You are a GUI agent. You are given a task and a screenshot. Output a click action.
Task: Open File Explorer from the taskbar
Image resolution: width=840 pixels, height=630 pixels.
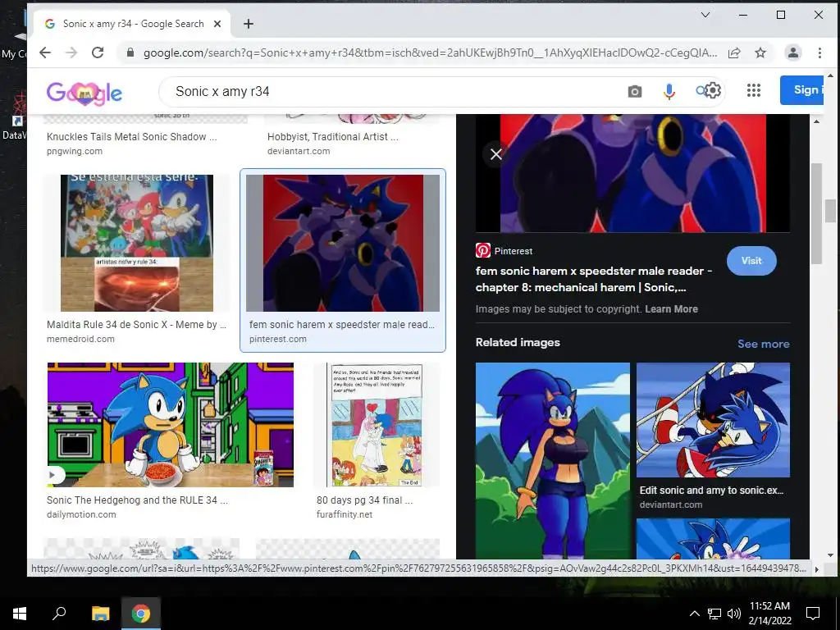(100, 613)
